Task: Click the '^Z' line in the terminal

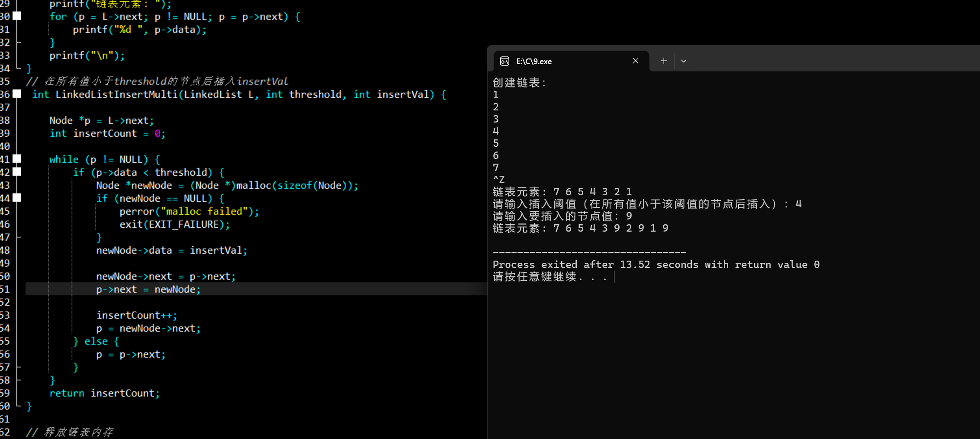Action: pos(499,179)
